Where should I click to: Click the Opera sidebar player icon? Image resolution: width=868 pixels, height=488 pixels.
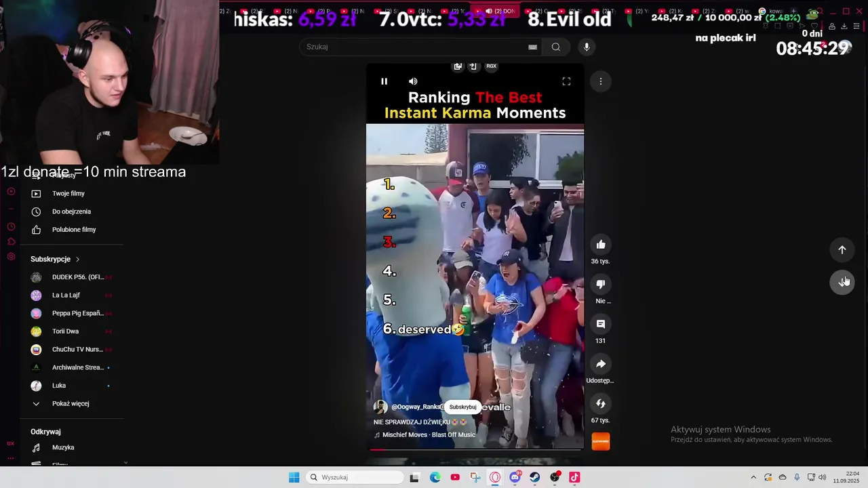tap(11, 192)
